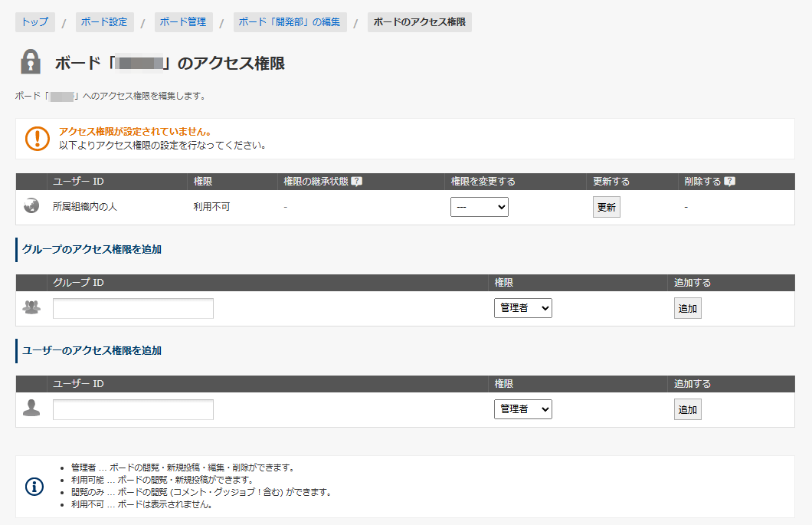Click the help icon next to 権限の継承状態
This screenshot has height=525, width=812.
point(356,182)
